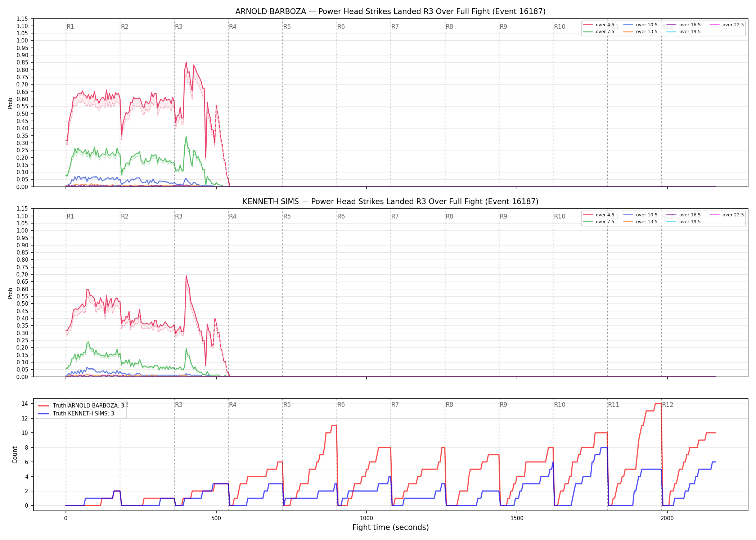Viewport: 756px width, 540px height.
Task: Click the ARNOLD BARBOZA chart title
Action: (x=391, y=12)
